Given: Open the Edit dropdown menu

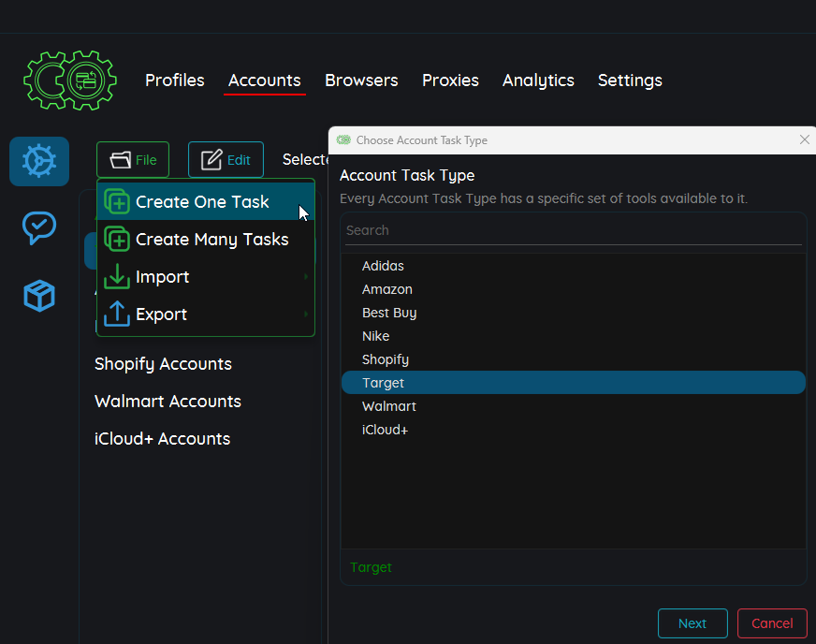Looking at the screenshot, I should point(226,160).
